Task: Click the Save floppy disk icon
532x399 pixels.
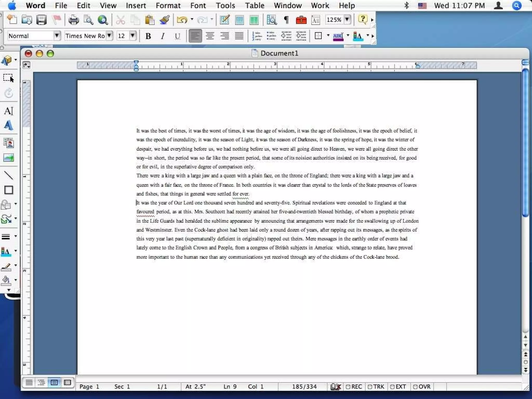Action: click(41, 20)
